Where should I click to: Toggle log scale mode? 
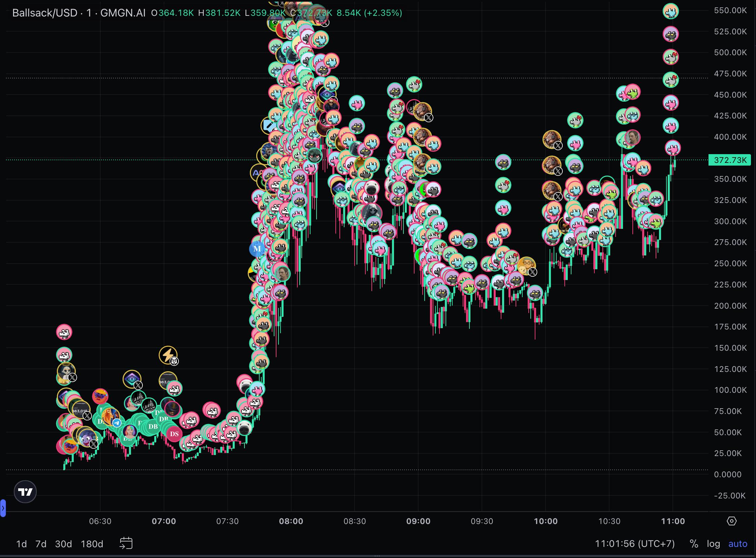pyautogui.click(x=713, y=544)
